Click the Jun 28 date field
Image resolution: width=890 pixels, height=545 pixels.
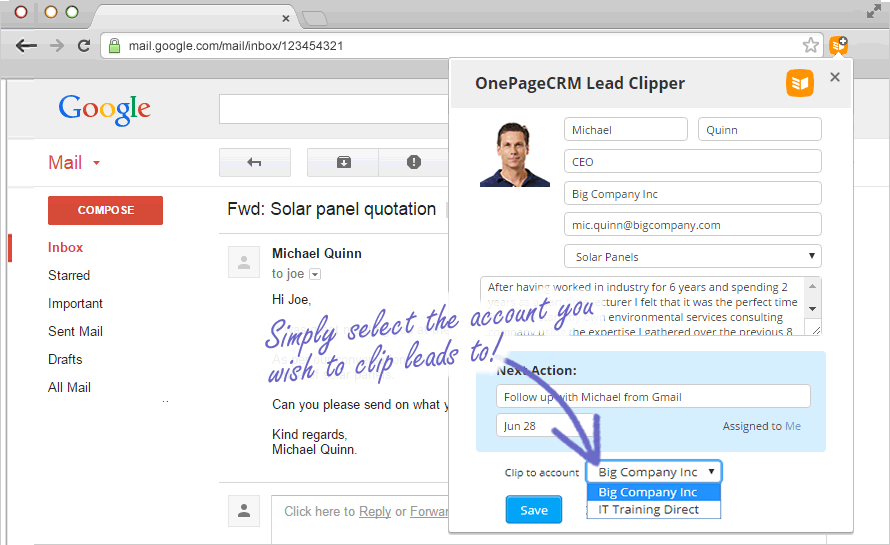point(546,425)
